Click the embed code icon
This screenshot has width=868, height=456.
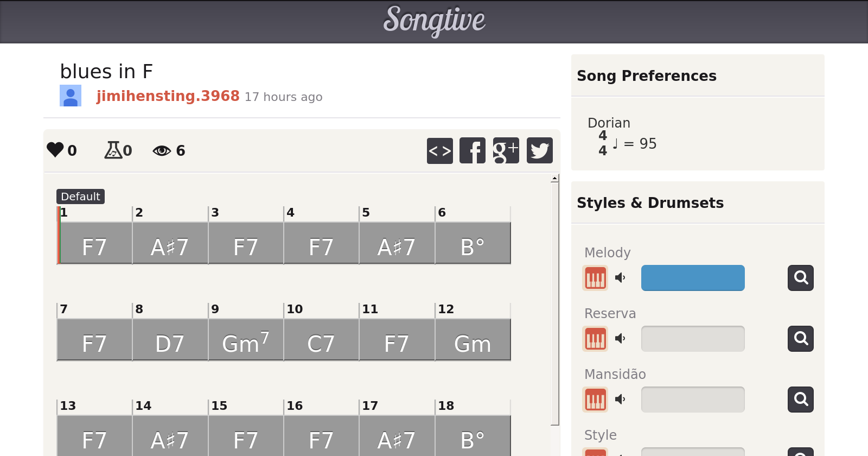tap(439, 150)
